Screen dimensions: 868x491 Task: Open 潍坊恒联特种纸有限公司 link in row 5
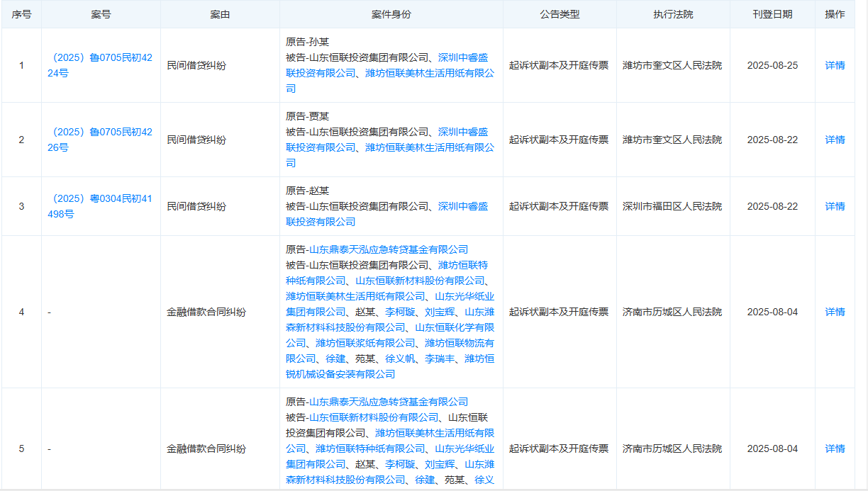point(370,448)
